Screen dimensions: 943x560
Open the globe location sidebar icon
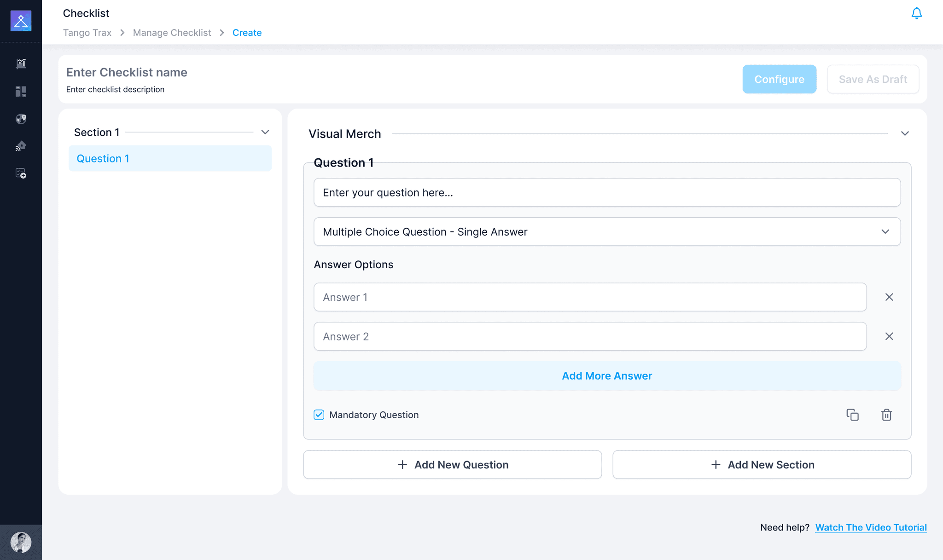[21, 119]
